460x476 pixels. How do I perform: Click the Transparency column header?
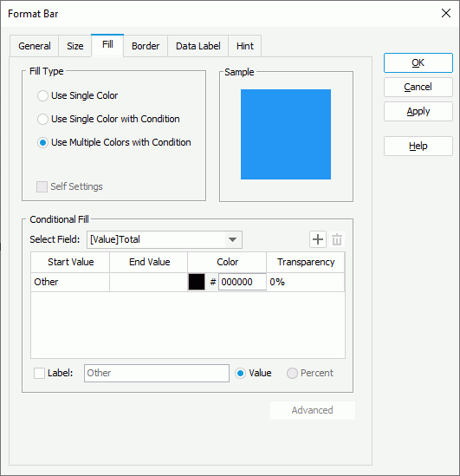[x=305, y=262]
